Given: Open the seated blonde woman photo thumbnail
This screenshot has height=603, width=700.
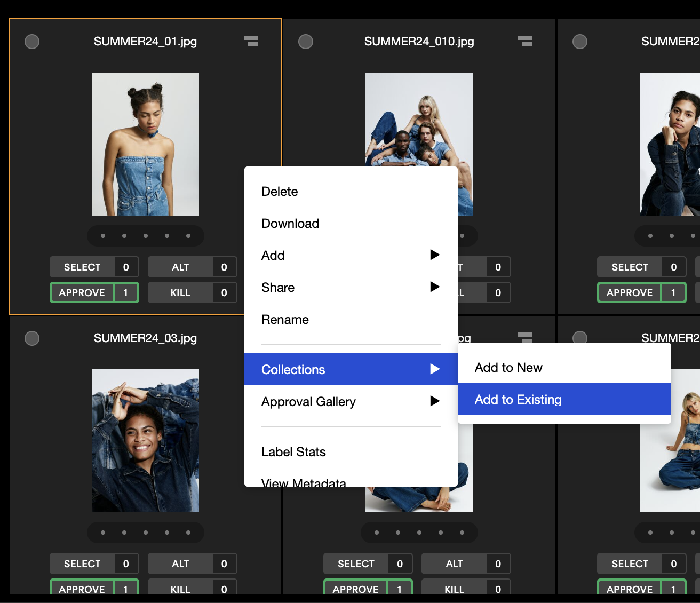Looking at the screenshot, I should (670, 467).
